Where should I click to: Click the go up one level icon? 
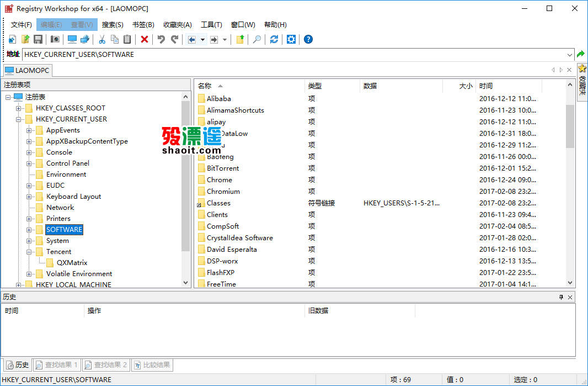pos(240,39)
